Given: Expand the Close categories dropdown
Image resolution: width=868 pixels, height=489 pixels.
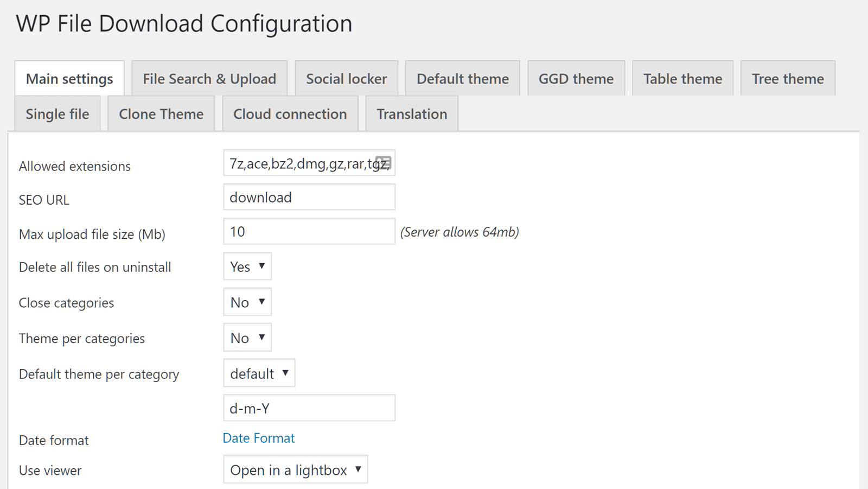Looking at the screenshot, I should tap(247, 302).
